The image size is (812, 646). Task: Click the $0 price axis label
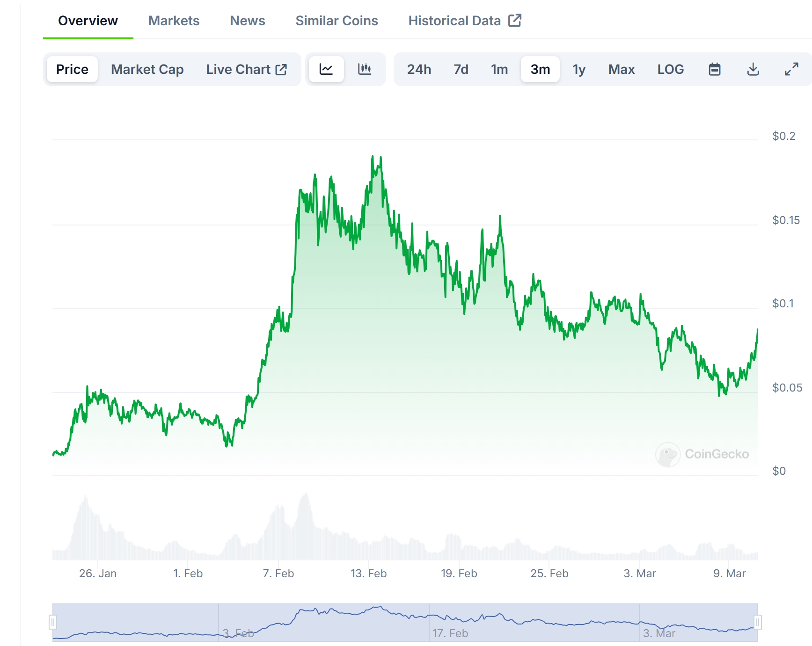point(779,471)
